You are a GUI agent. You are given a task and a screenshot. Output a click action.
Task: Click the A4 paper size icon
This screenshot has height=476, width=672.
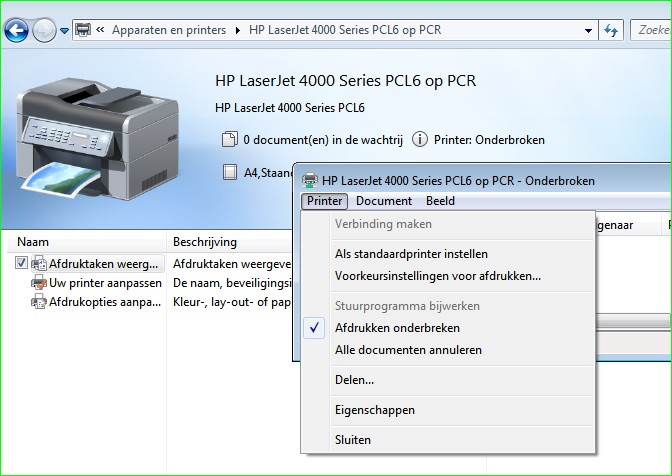[230, 172]
